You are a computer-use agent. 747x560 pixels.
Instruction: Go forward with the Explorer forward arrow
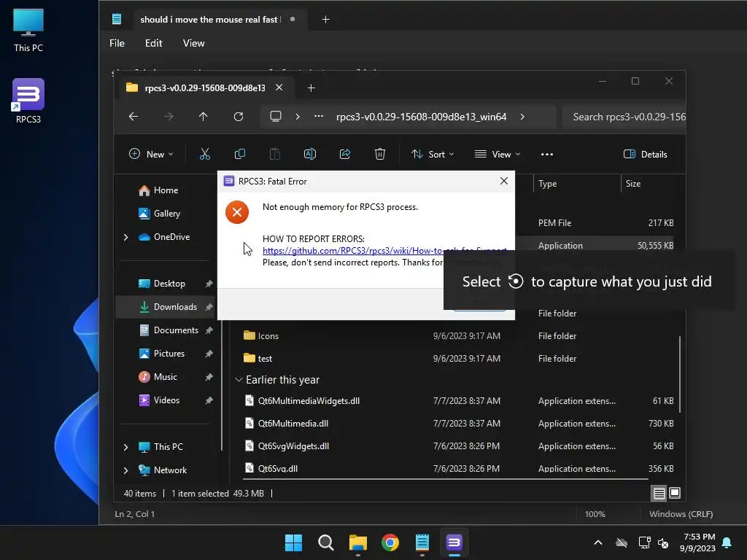[x=169, y=117]
